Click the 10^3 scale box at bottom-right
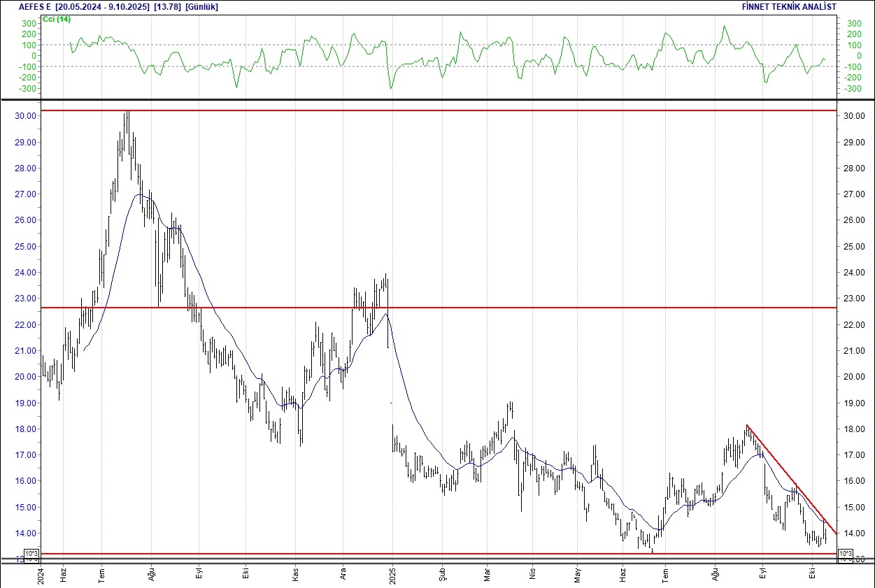 click(844, 554)
